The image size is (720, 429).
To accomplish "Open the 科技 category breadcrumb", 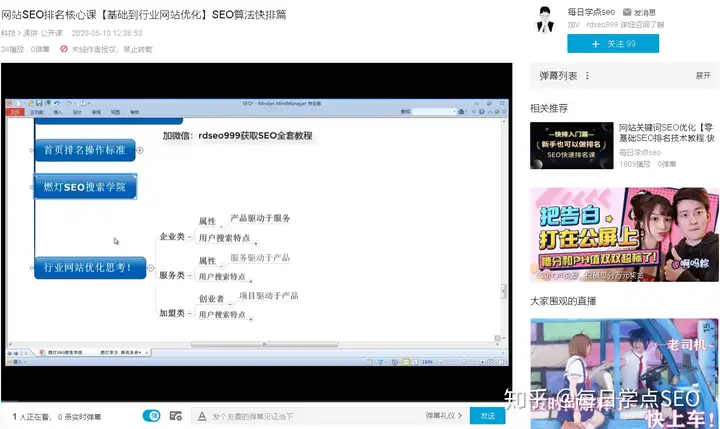I will pyautogui.click(x=8, y=33).
